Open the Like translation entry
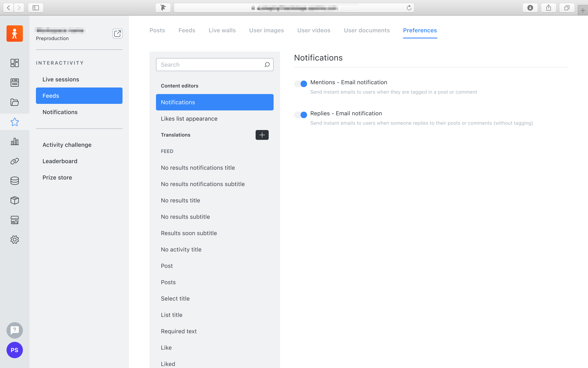 (215, 348)
